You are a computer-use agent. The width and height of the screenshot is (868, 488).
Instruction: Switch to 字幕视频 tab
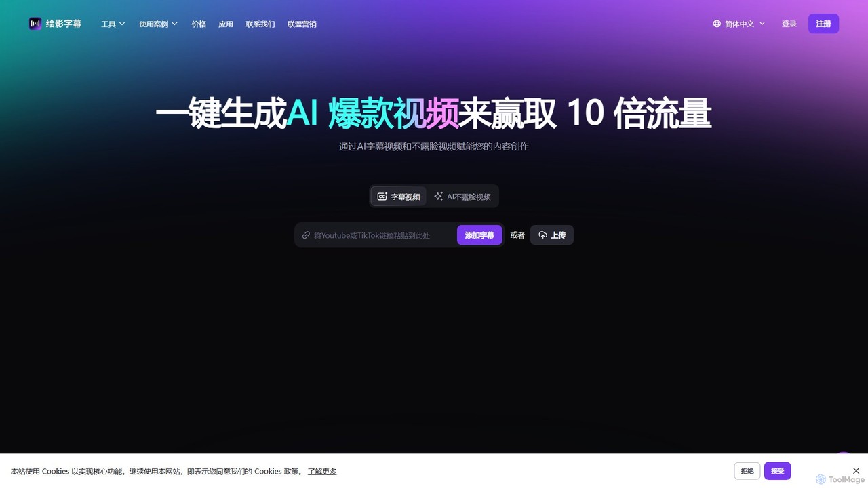[x=399, y=197]
